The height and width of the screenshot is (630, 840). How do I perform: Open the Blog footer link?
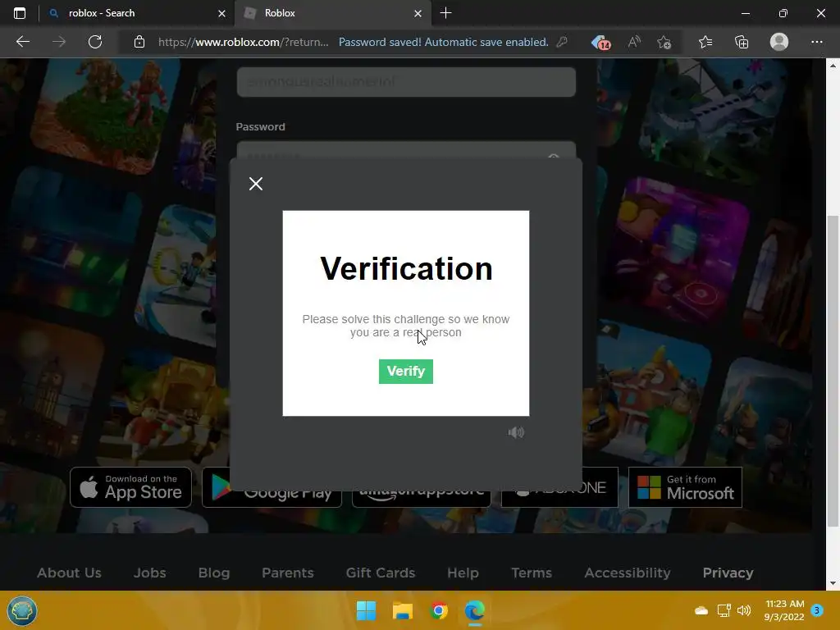coord(214,573)
